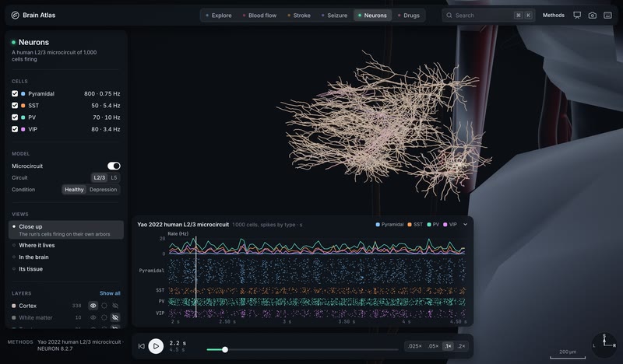Set White matter to ghost circle mode
623x364 pixels.
point(104,317)
